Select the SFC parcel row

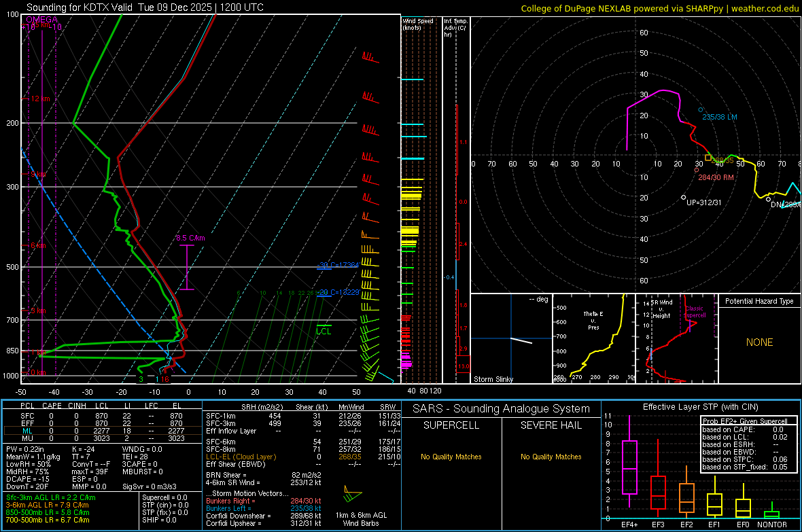click(x=103, y=416)
